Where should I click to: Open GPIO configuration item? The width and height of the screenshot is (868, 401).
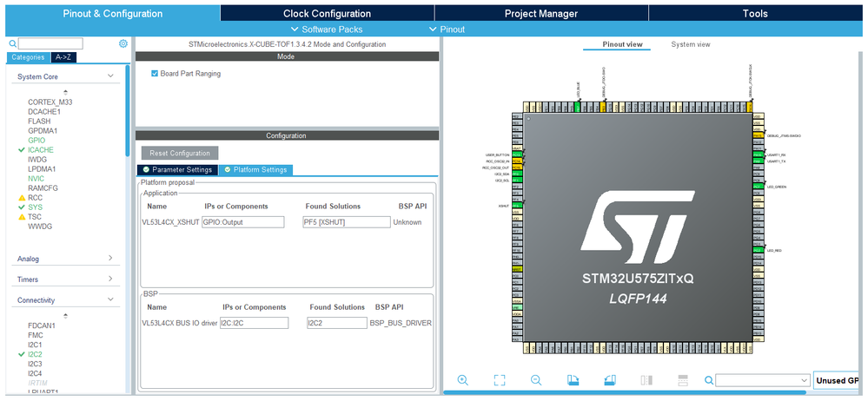36,141
